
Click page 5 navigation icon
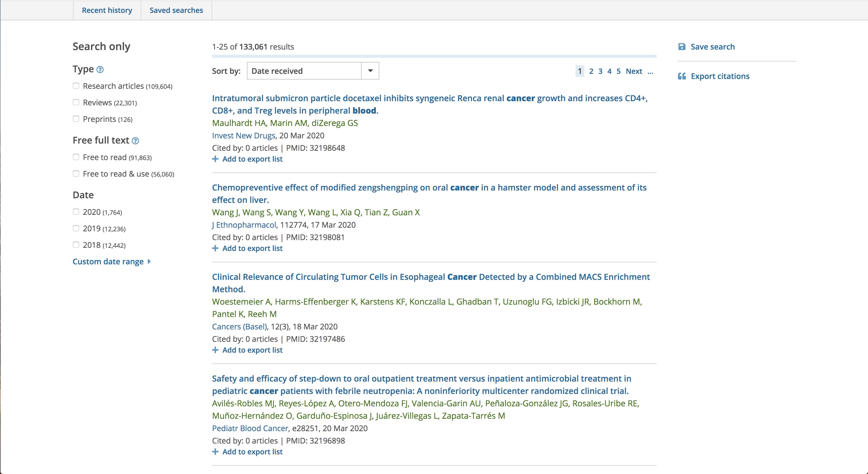click(x=618, y=71)
